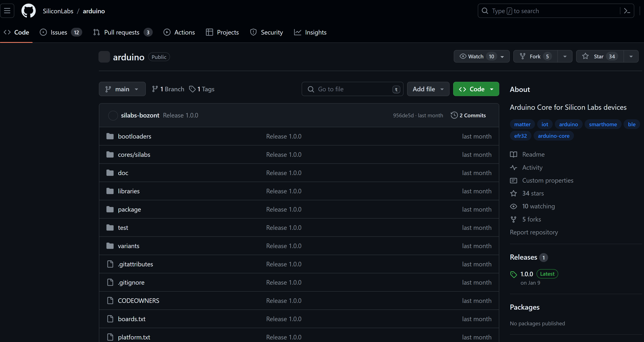Click the .gitattributes file icon
Viewport: 644px width, 342px height.
[110, 264]
